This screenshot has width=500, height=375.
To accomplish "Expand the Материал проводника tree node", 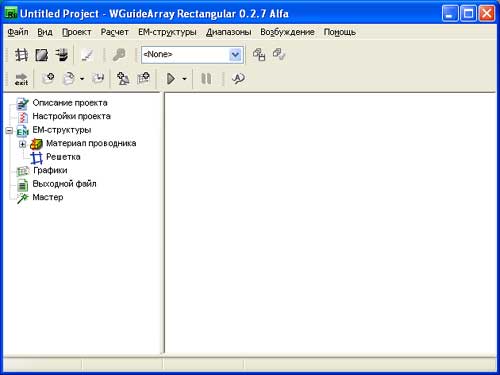I will 22,144.
